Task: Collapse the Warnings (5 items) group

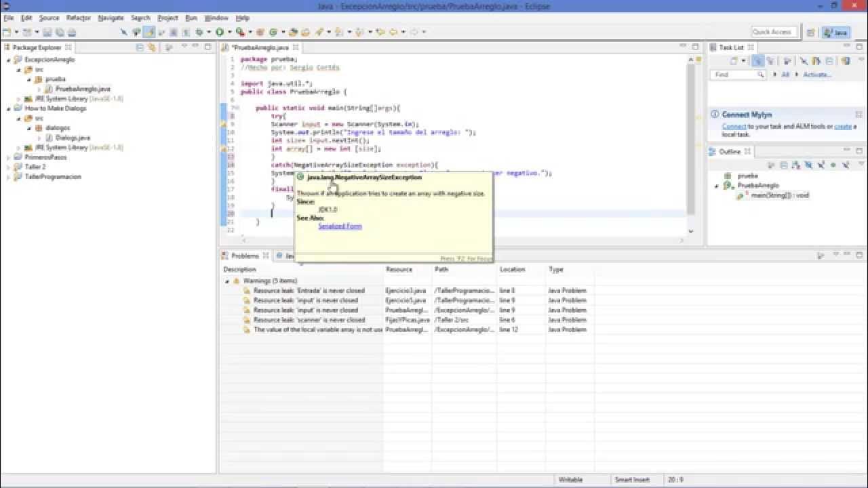Action: 227,281
